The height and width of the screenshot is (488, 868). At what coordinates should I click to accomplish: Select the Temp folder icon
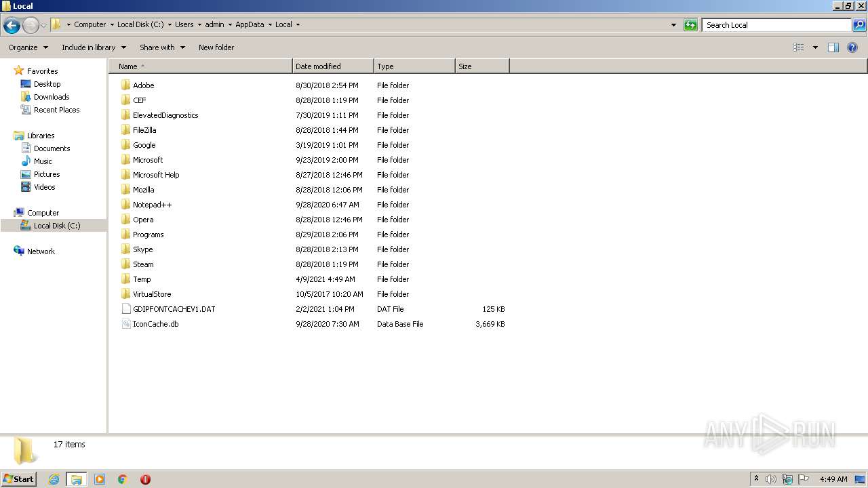click(x=125, y=279)
